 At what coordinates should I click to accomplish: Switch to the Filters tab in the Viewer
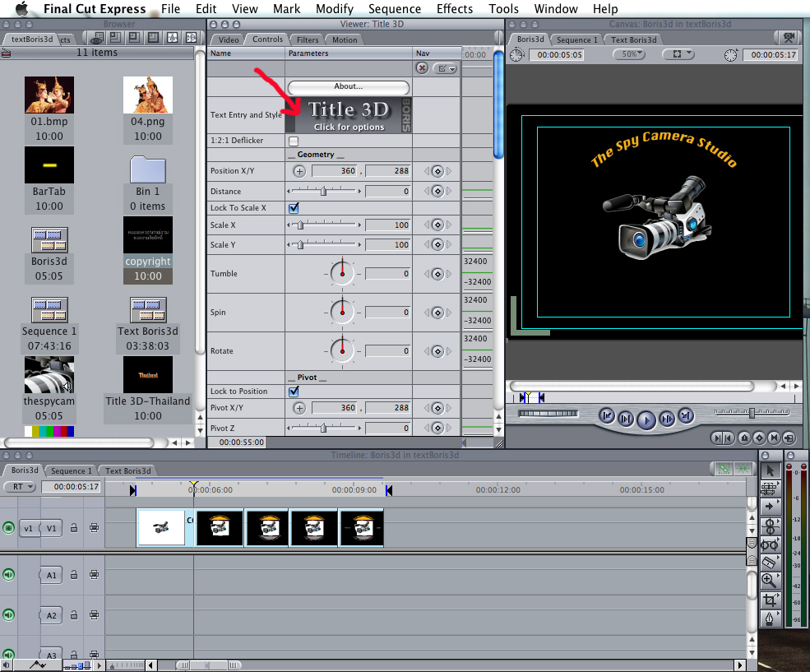pyautogui.click(x=308, y=39)
